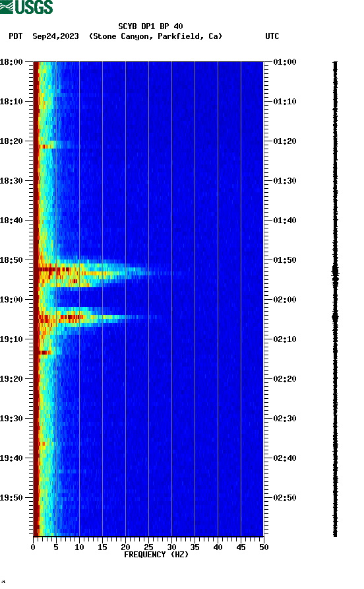Click the 35 Hz frequency axis label
The image size is (364, 589).
click(195, 547)
